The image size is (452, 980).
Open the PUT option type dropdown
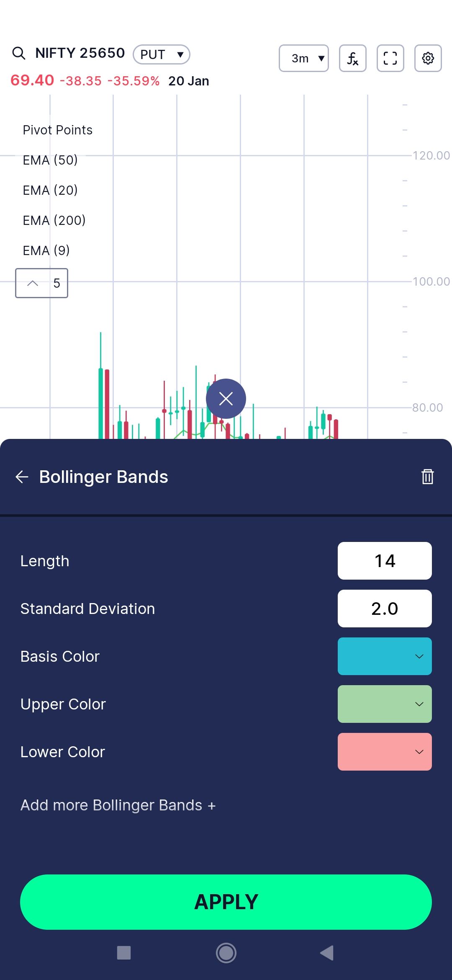[162, 54]
